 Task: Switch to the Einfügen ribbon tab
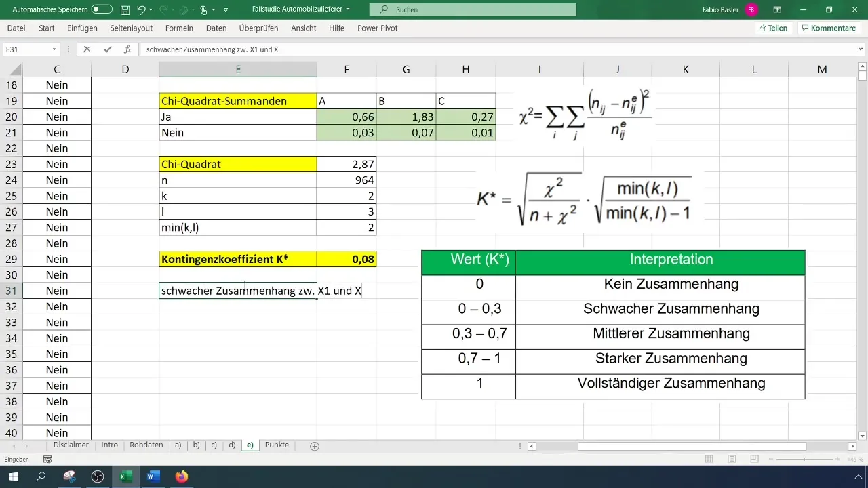coord(82,28)
